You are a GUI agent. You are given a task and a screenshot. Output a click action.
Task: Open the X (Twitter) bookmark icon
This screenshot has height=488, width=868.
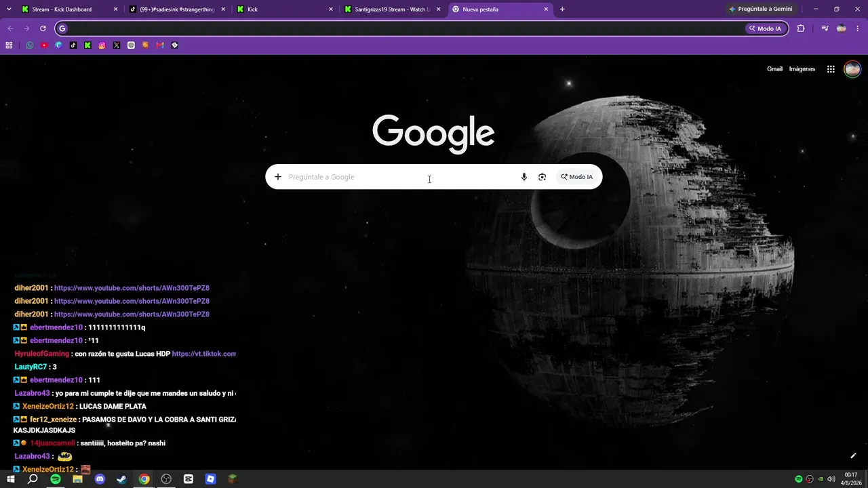point(117,45)
